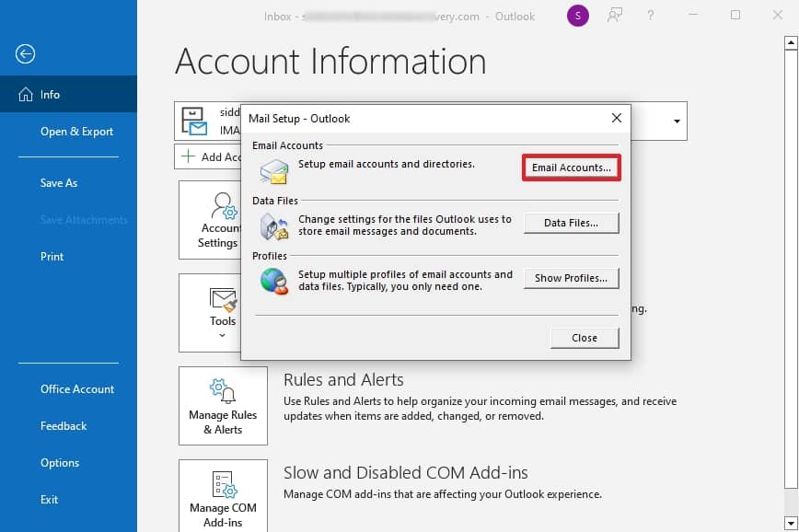The image size is (799, 532).
Task: Click the vertical scrollbar track
Action: tap(791, 283)
